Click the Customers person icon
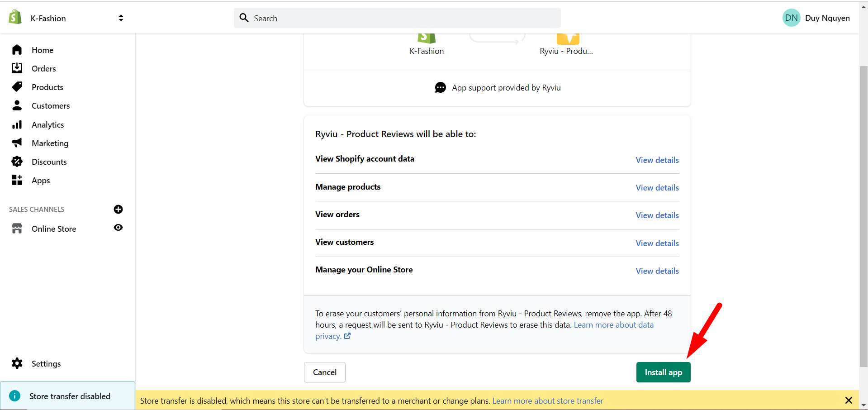The height and width of the screenshot is (410, 868). [17, 105]
